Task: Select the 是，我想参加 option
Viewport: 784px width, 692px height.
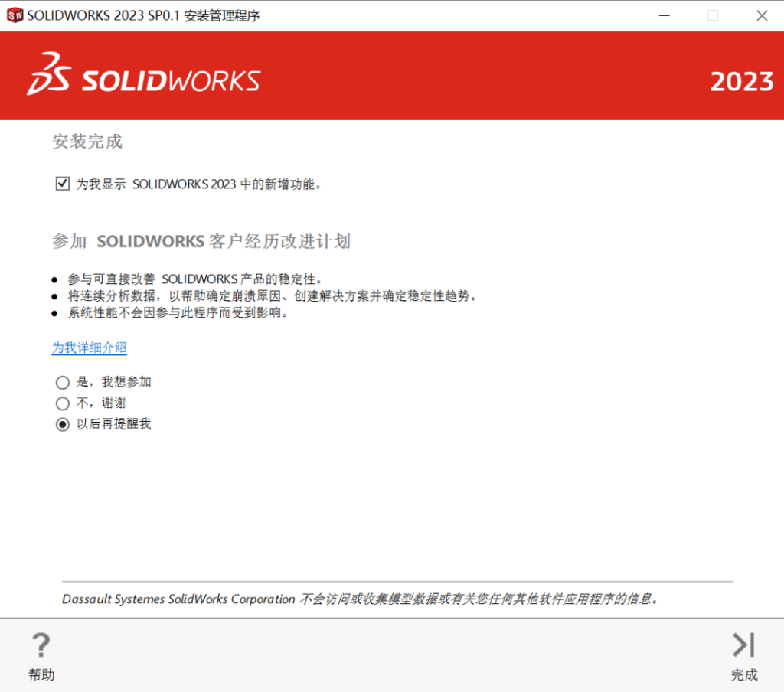Action: point(62,382)
